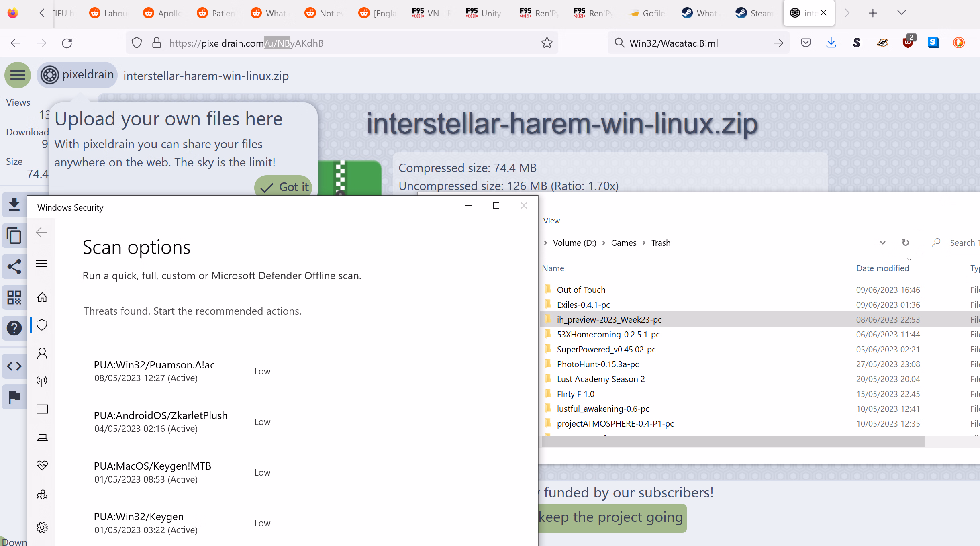Open Device performance & health heart icon

point(42,465)
